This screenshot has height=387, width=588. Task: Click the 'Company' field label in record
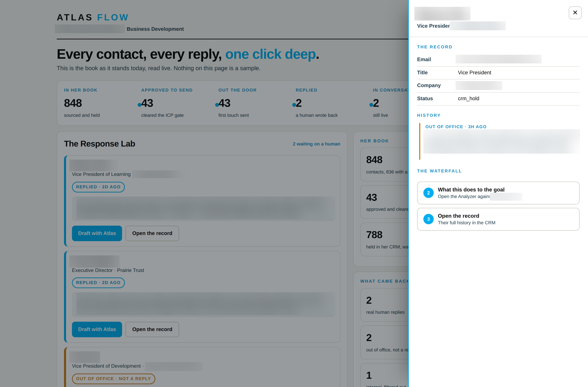pos(429,85)
